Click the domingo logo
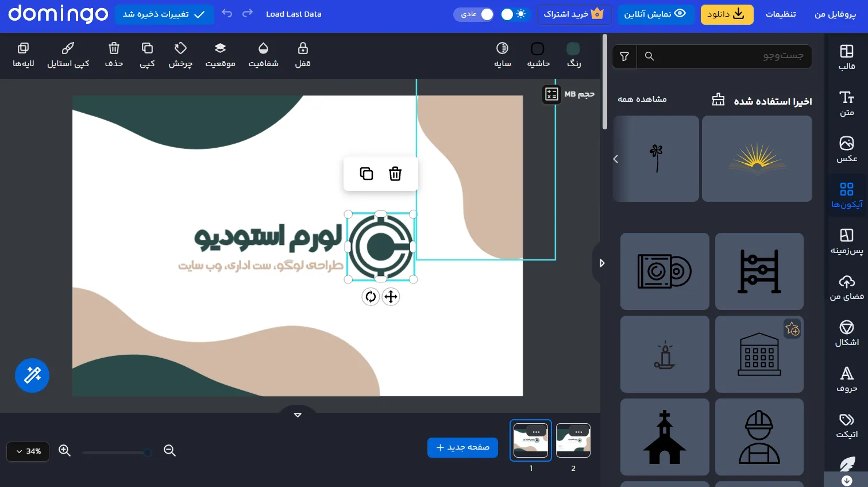868x487 pixels. click(58, 14)
